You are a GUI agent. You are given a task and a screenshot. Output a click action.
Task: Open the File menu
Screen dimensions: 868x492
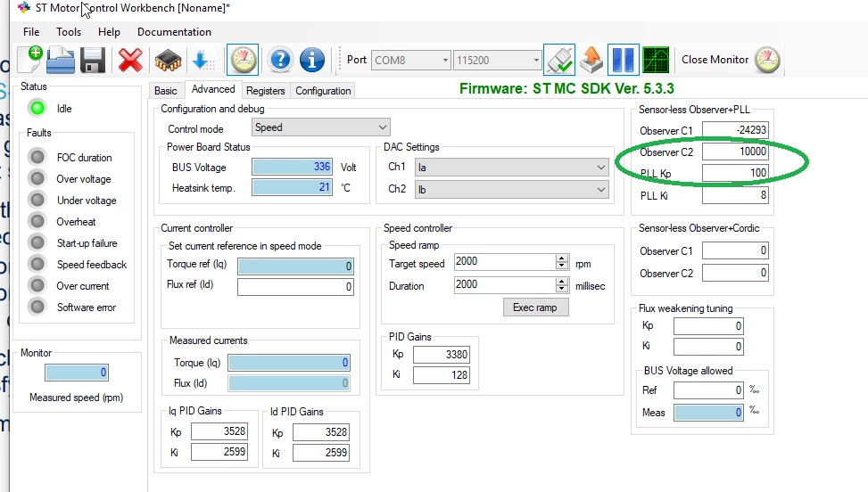click(x=31, y=31)
